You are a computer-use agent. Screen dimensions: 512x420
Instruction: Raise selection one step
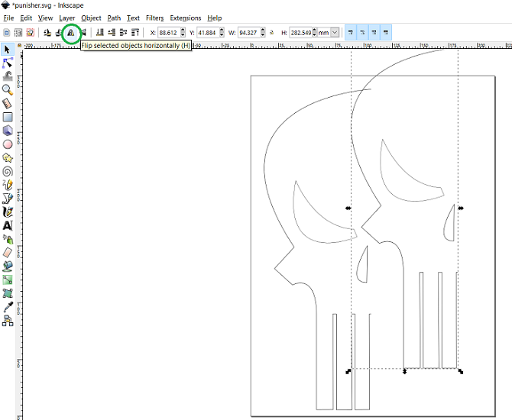(x=124, y=33)
